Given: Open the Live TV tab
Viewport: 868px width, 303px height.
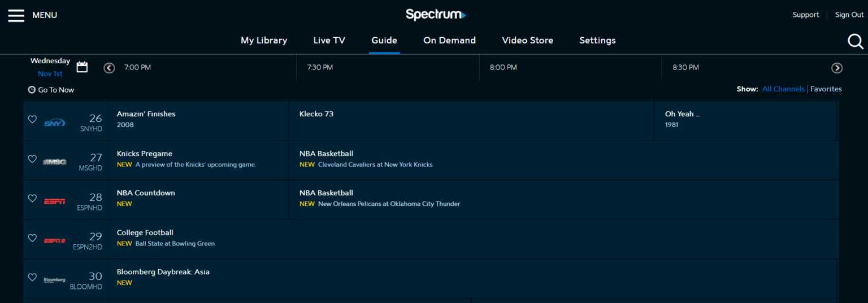Looking at the screenshot, I should pos(329,41).
